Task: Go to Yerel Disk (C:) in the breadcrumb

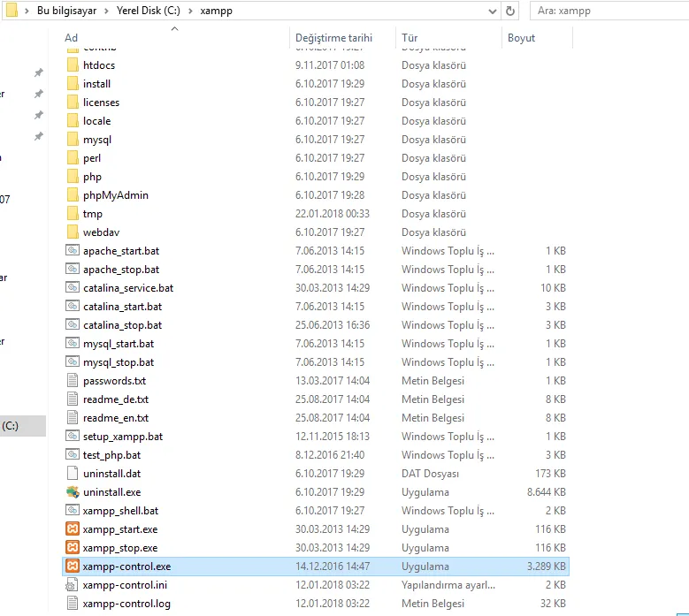Action: [x=148, y=11]
